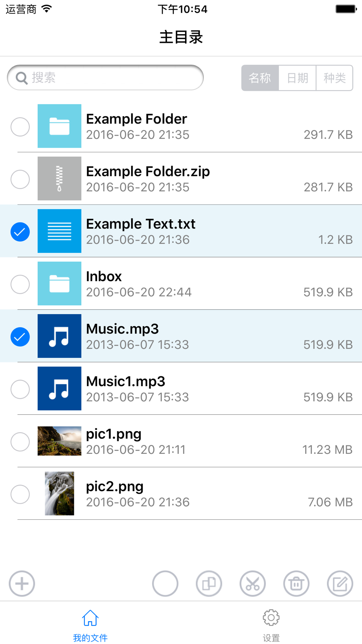Tap the Example Text.txt file name
The height and width of the screenshot is (644, 362).
point(141,224)
